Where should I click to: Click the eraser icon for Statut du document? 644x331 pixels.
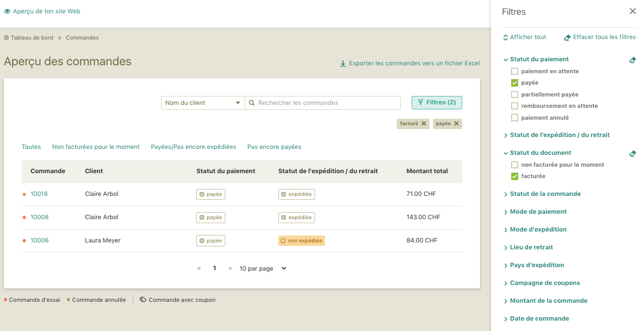632,153
